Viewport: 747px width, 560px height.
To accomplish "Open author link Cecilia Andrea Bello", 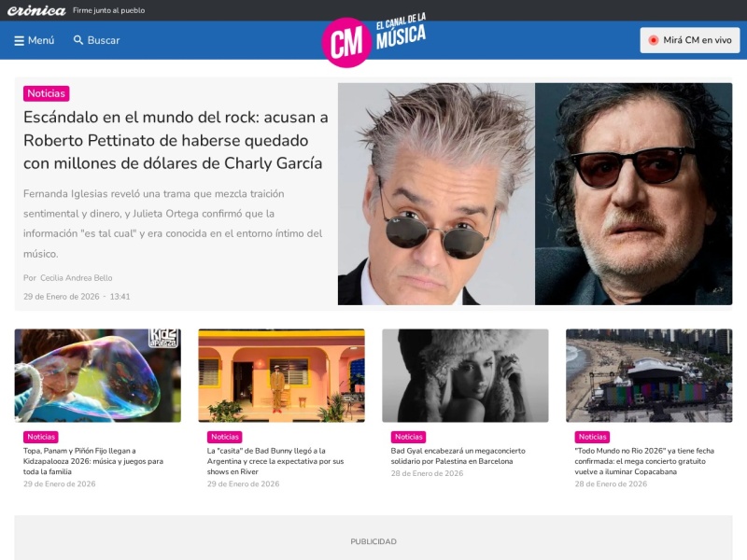I will pos(76,278).
